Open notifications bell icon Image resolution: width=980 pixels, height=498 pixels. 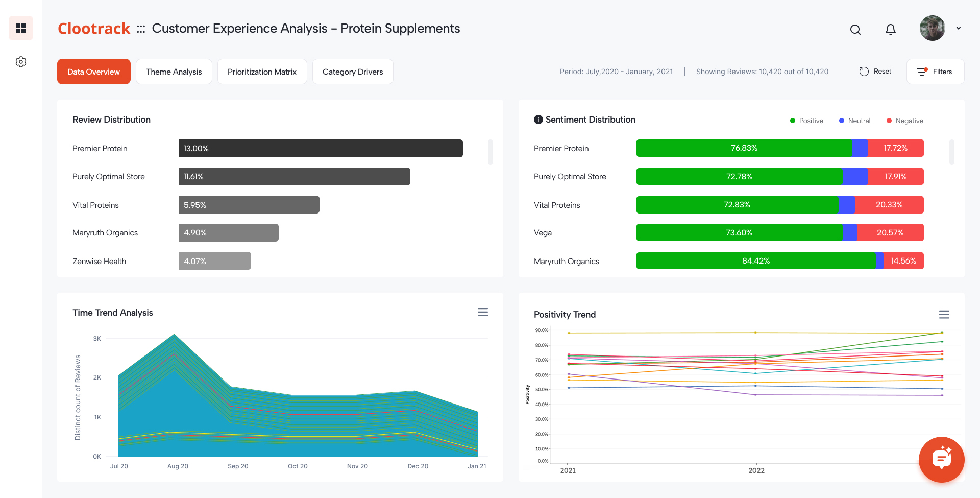890,30
